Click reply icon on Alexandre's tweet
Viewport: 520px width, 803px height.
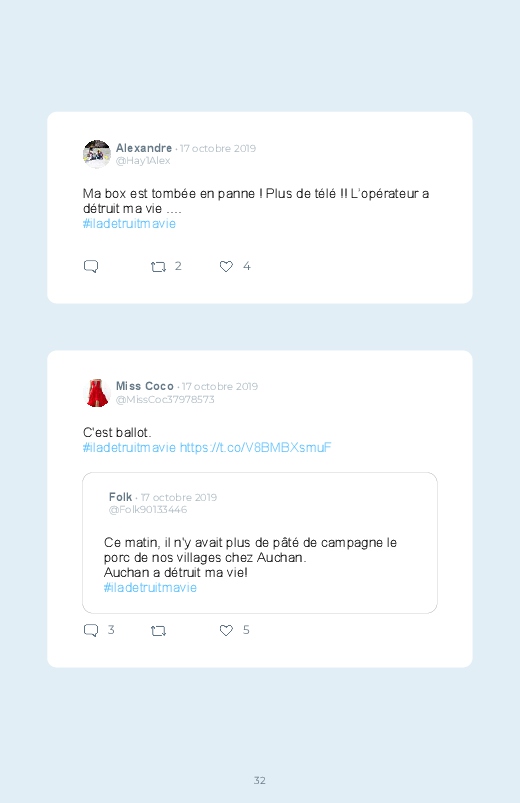pos(91,266)
